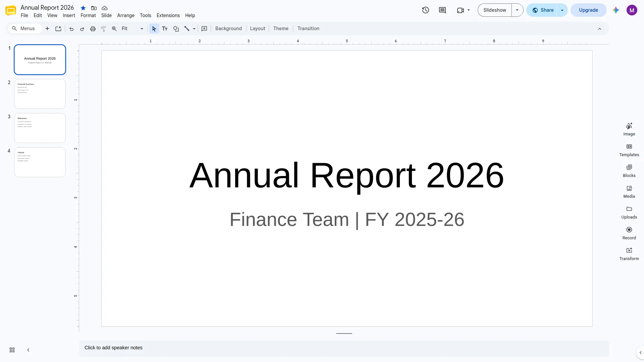644x362 pixels.
Task: Click the camera meet icon
Action: [x=460, y=10]
